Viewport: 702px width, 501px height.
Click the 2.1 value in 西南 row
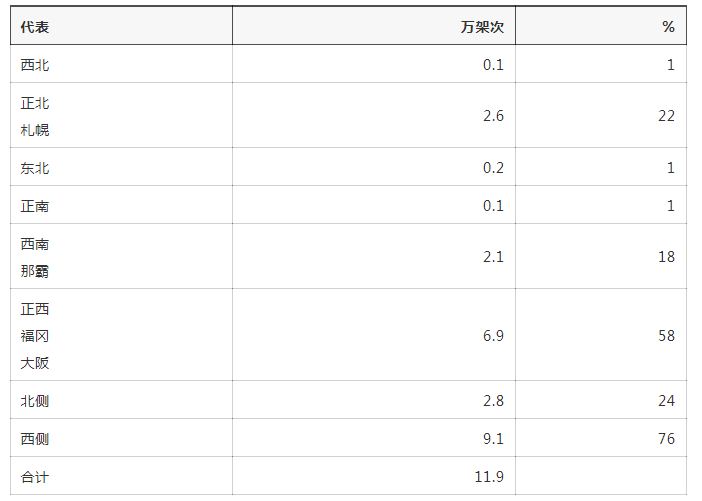pyautogui.click(x=493, y=257)
